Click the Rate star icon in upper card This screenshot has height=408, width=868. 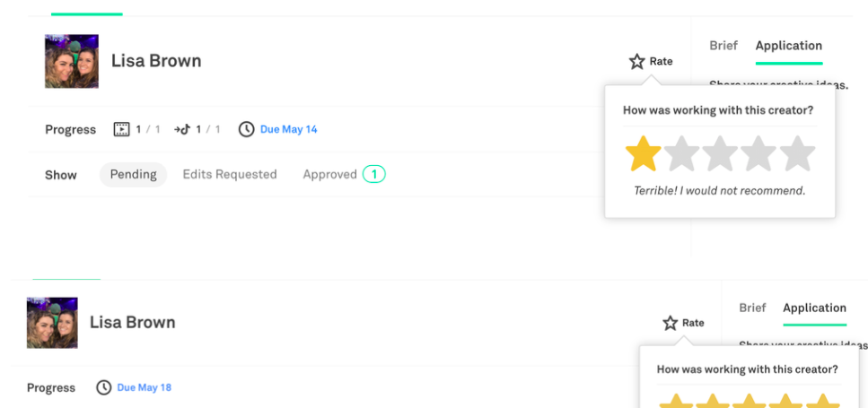[x=637, y=62]
